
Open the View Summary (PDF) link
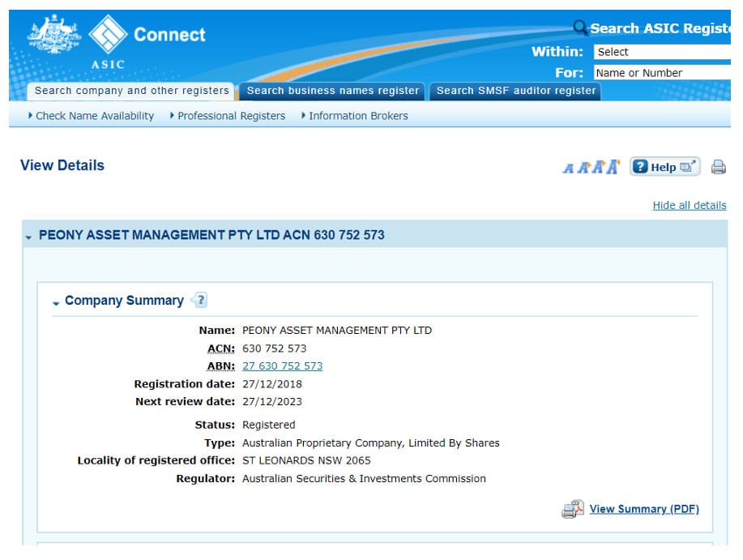click(x=644, y=509)
